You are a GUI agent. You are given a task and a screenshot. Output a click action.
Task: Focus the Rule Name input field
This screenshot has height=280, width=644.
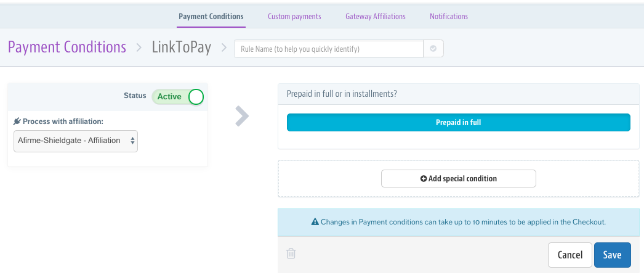tap(329, 49)
